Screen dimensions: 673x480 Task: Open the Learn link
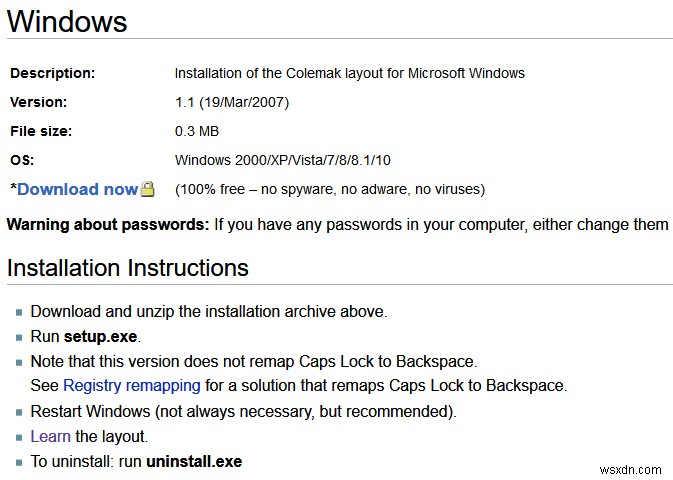tap(50, 436)
